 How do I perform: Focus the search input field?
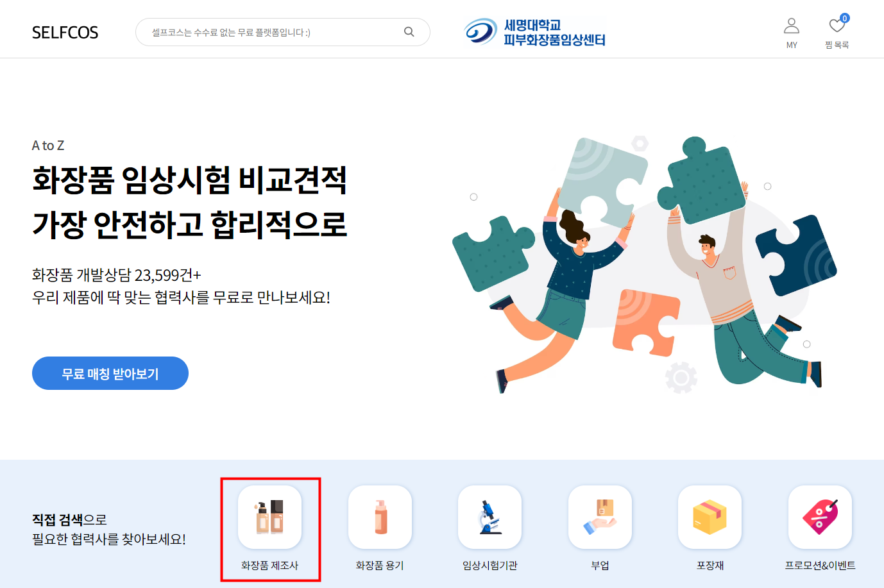283,32
